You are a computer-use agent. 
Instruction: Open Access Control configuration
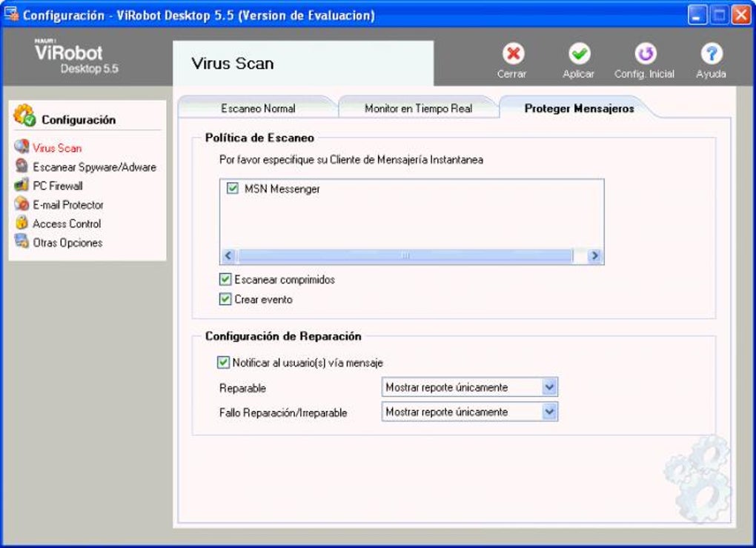coord(66,223)
